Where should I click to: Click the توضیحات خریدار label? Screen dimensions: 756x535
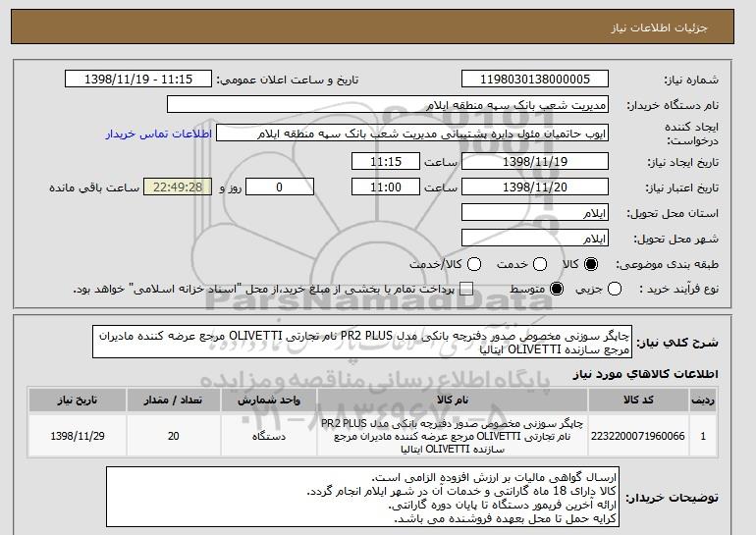click(x=673, y=498)
